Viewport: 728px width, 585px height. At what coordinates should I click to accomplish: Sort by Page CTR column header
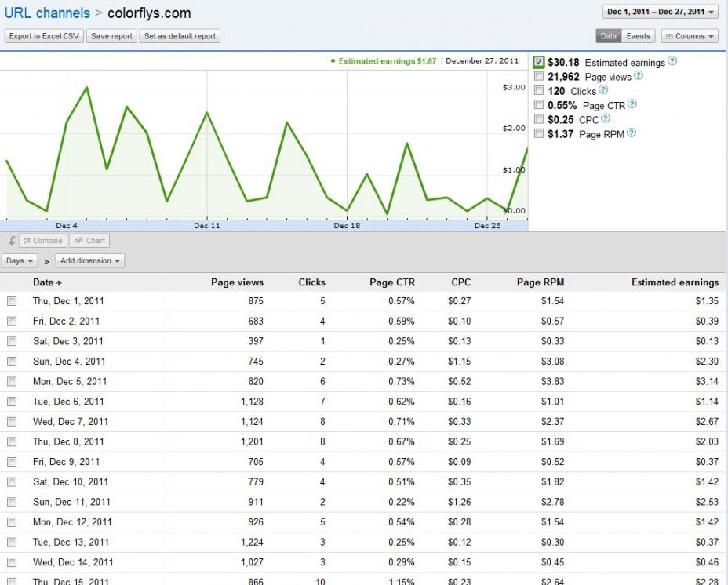pyautogui.click(x=392, y=282)
